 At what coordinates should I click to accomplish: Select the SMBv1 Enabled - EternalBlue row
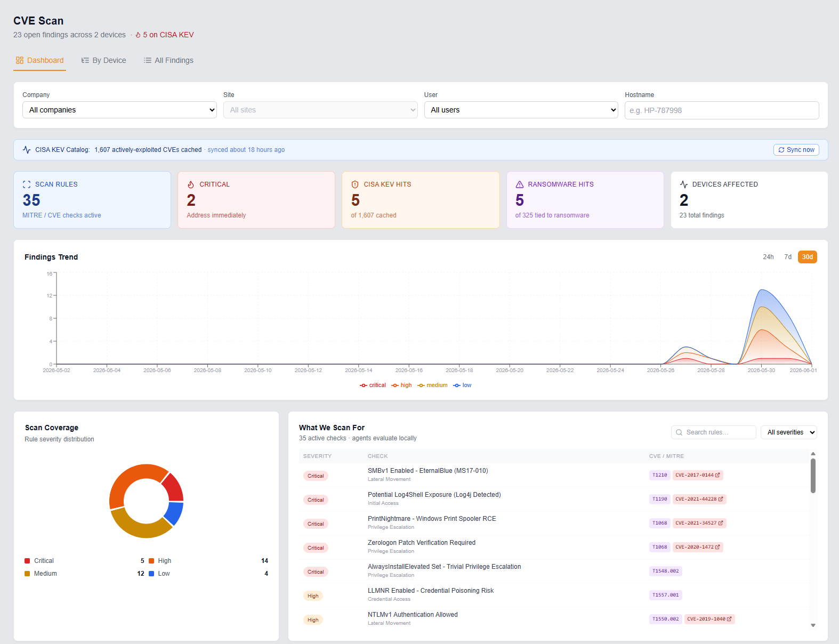(x=554, y=475)
